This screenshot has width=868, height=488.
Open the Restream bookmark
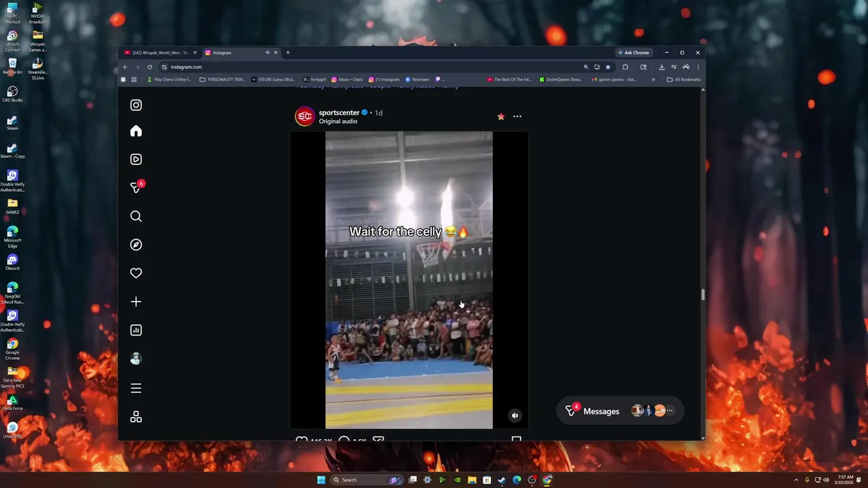pos(417,79)
